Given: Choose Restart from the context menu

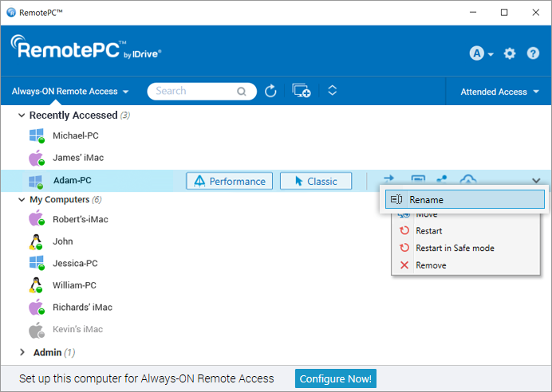Looking at the screenshot, I should (465, 230).
